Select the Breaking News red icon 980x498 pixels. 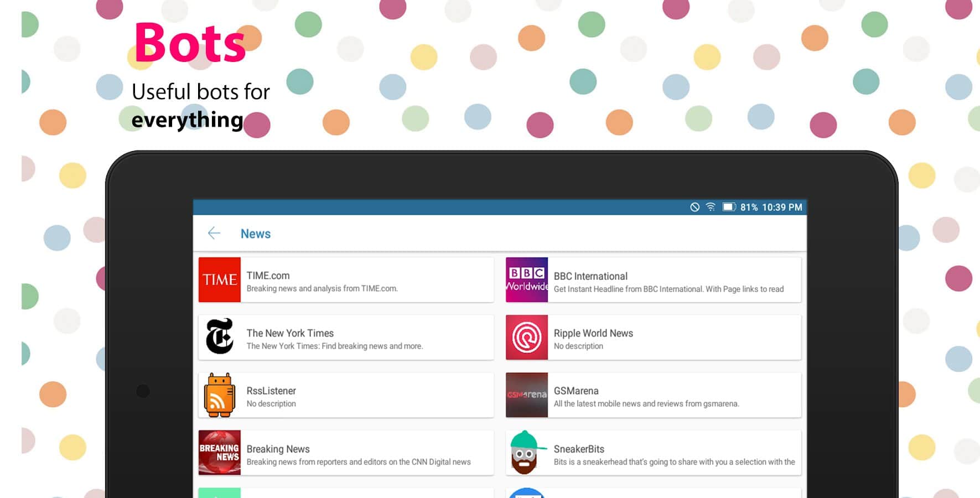pyautogui.click(x=220, y=453)
